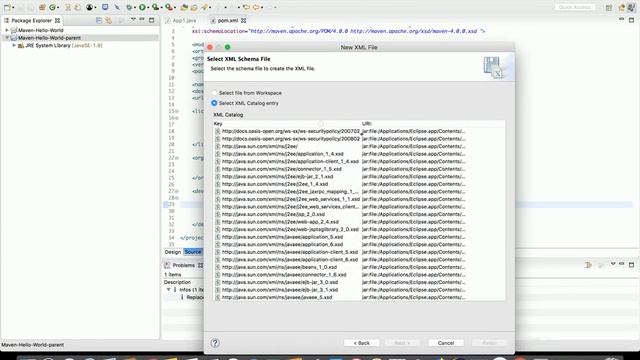Click the Open Task blue monitor icon
Viewport: 640px width, 360px height.
(105, 7)
